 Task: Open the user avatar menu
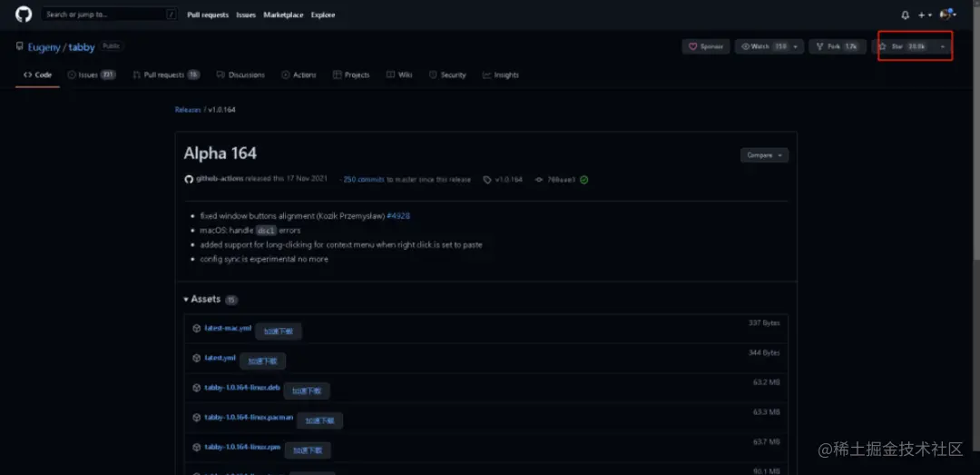click(x=948, y=15)
